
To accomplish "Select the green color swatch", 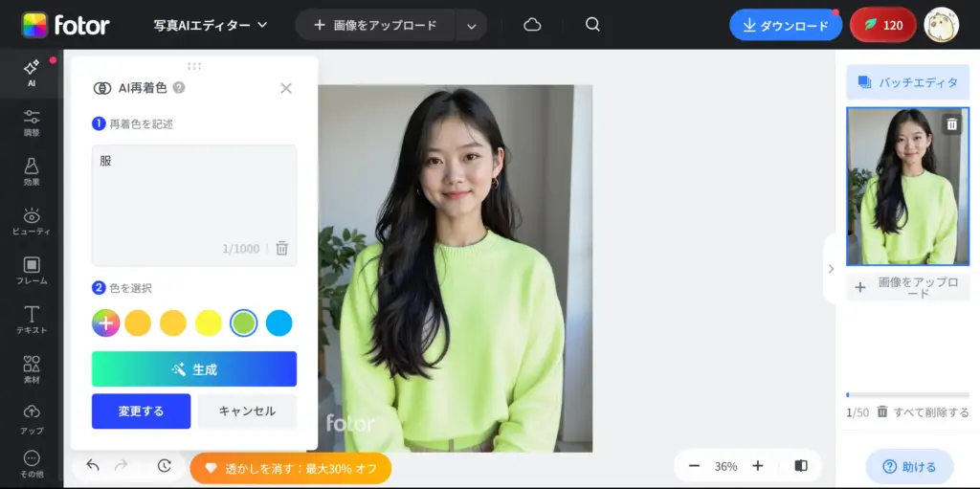I will [x=244, y=323].
